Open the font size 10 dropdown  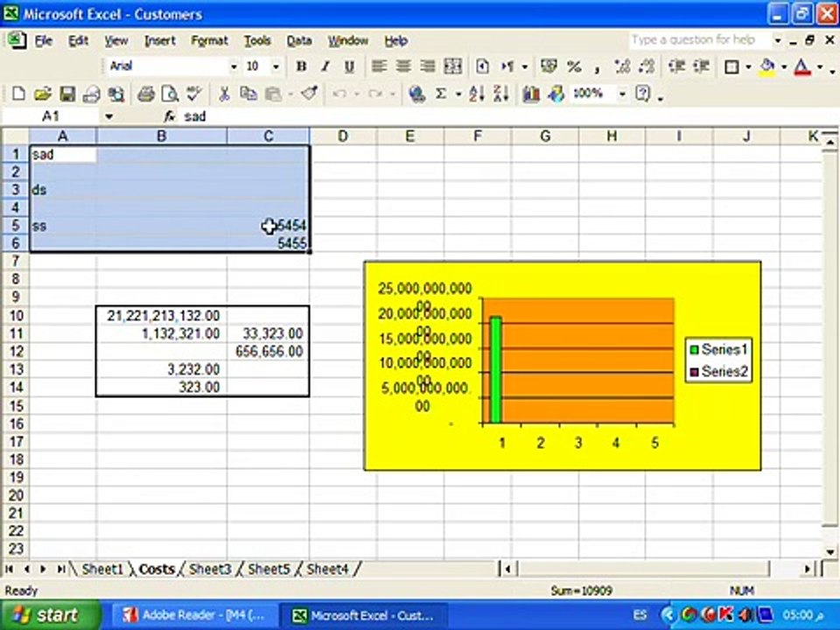[276, 67]
